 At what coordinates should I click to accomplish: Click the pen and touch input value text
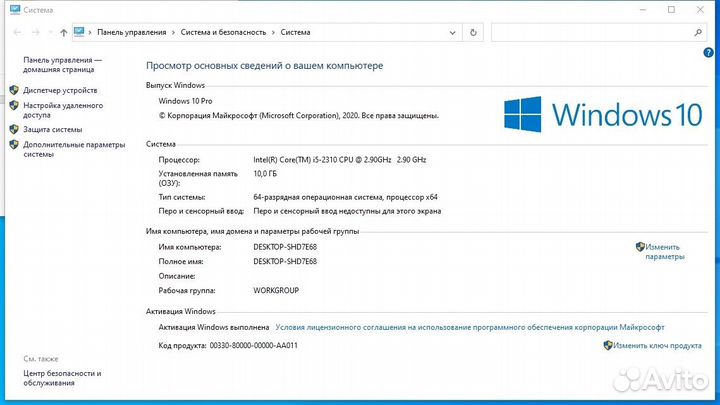point(347,211)
